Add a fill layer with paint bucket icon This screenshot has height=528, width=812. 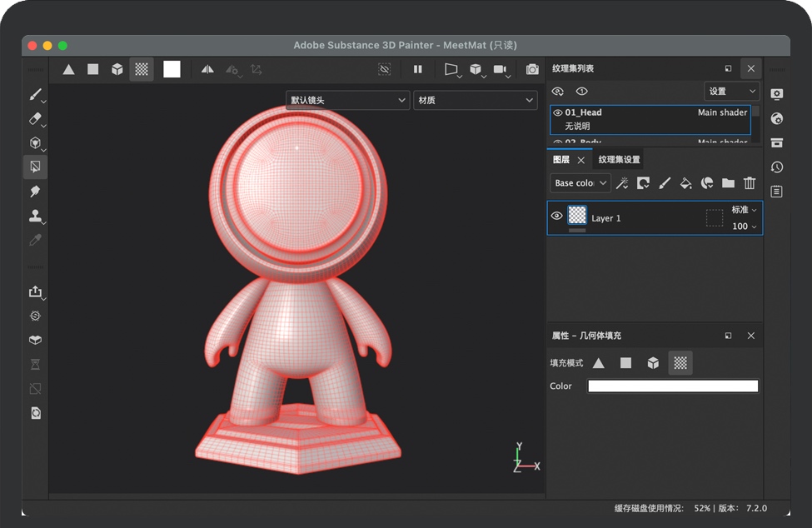(x=685, y=183)
